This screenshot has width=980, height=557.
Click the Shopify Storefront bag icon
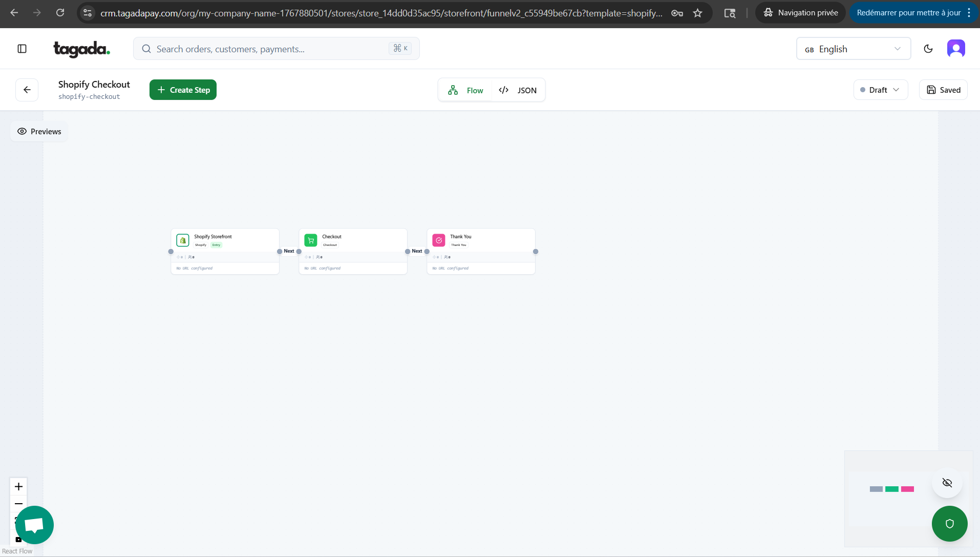pyautogui.click(x=183, y=240)
